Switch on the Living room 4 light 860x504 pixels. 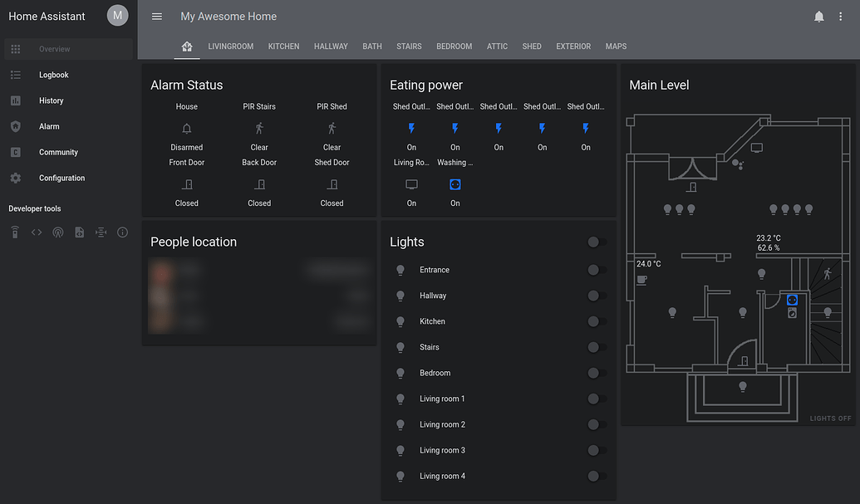596,477
